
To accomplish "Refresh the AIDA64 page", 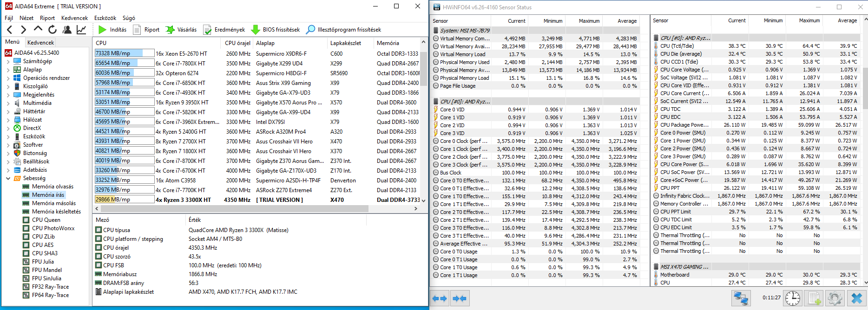I will coord(53,30).
